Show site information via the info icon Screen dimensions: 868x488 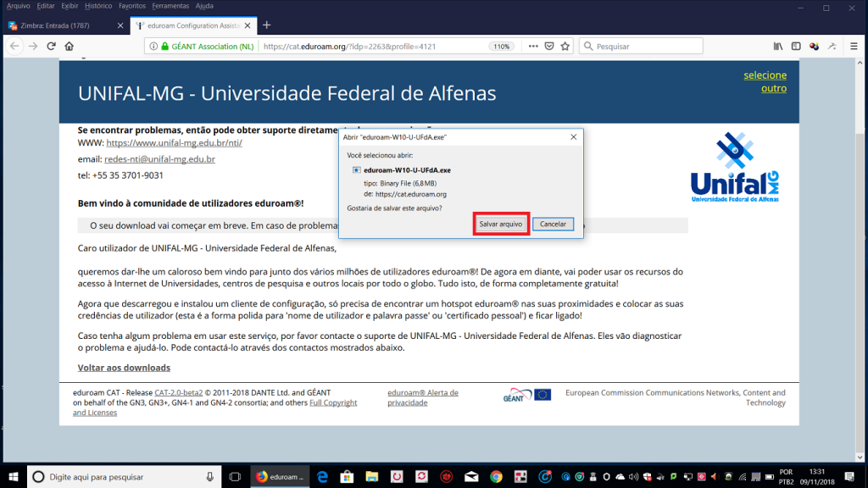click(153, 47)
